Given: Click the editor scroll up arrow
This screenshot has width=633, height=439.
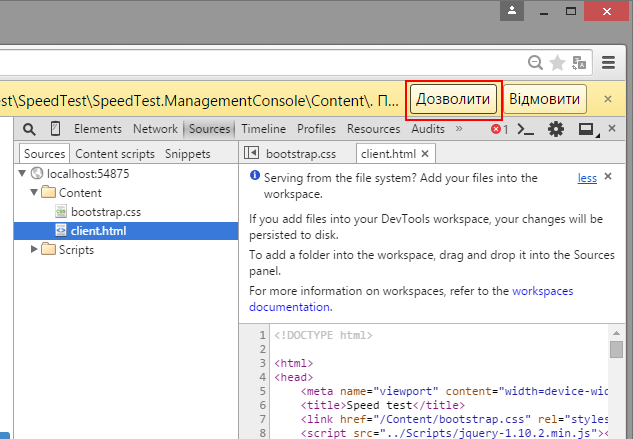Looking at the screenshot, I should [616, 333].
